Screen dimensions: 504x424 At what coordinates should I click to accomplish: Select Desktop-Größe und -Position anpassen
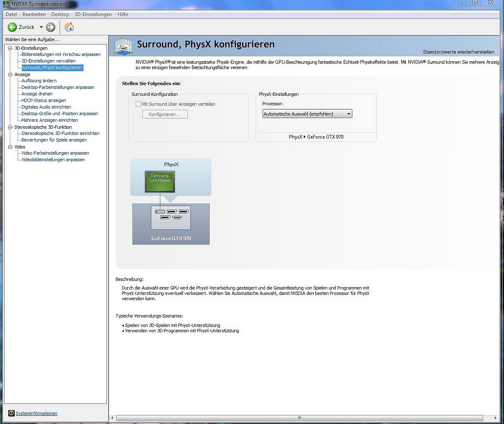pyautogui.click(x=60, y=114)
